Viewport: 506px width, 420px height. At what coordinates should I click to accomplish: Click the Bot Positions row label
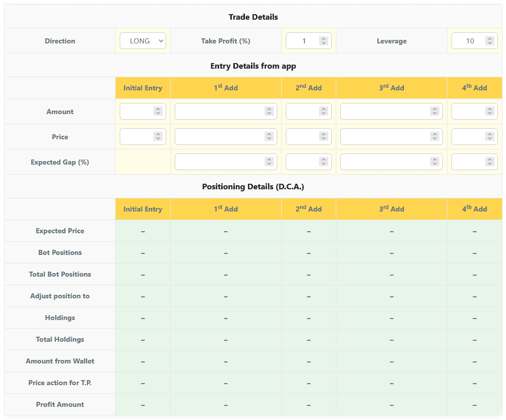60,252
